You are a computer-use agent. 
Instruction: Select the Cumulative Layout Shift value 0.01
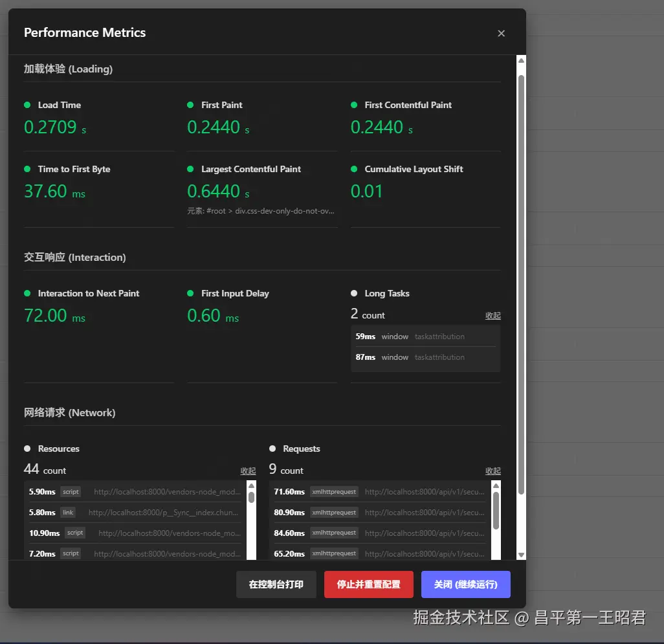tap(366, 192)
